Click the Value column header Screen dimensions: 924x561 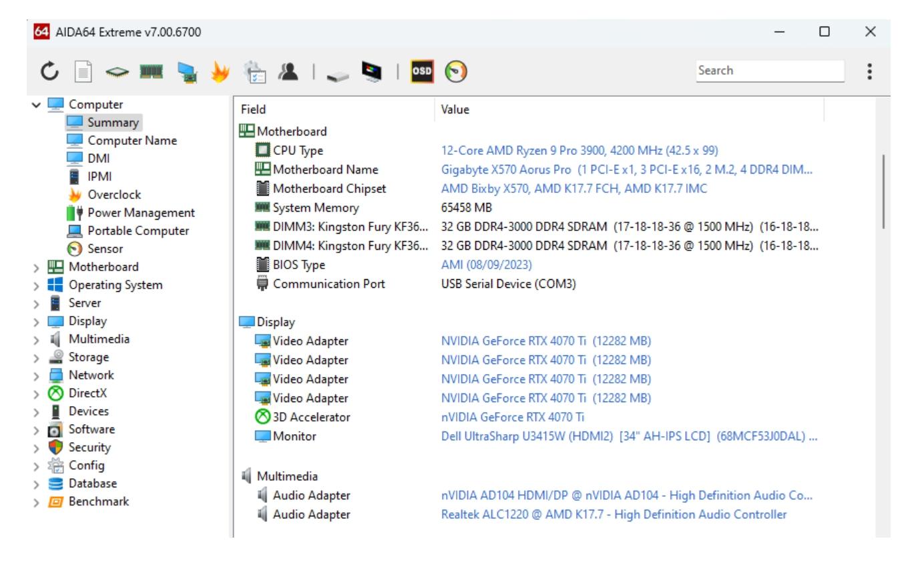point(454,110)
